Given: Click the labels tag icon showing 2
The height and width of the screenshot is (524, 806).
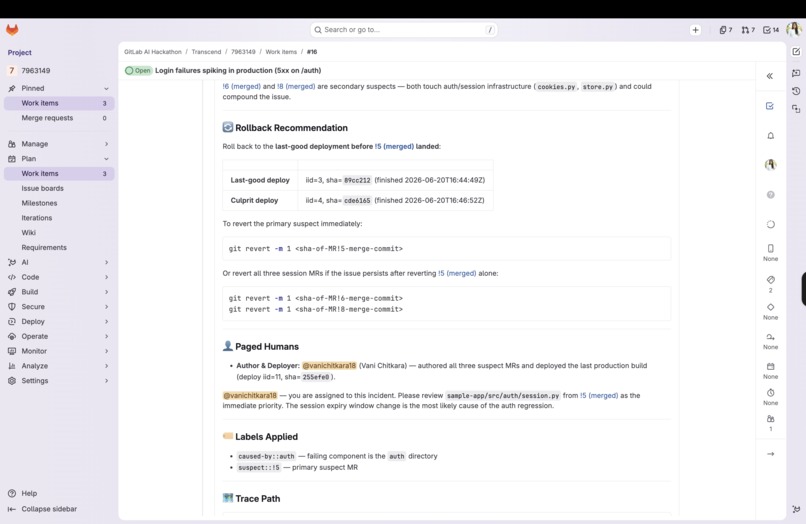Looking at the screenshot, I should coord(771,280).
